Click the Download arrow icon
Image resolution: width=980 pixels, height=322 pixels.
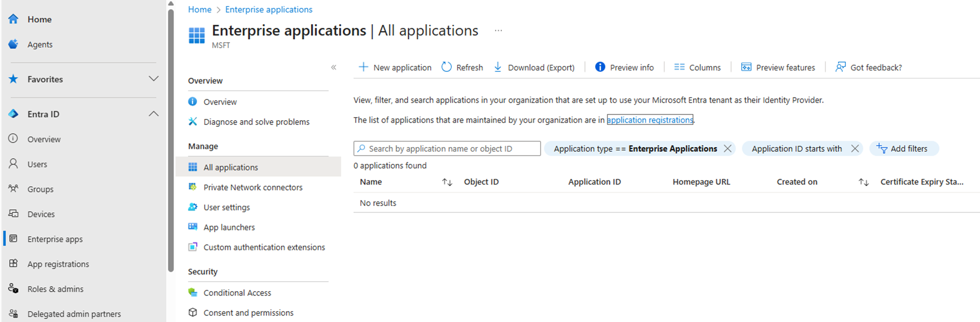click(x=498, y=67)
